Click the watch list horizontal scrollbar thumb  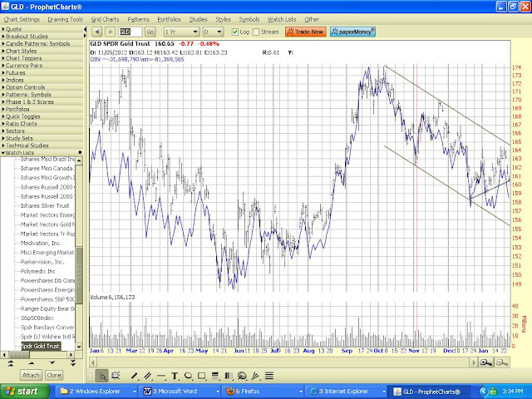pyautogui.click(x=19, y=355)
